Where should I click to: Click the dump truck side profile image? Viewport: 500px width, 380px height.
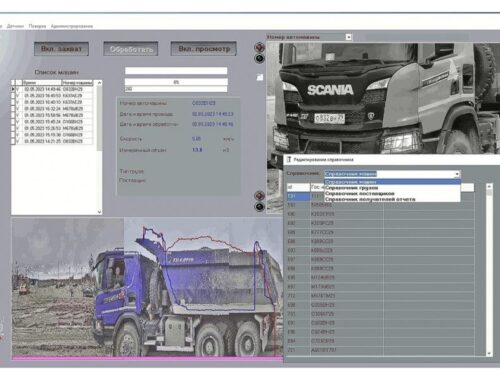(x=147, y=287)
